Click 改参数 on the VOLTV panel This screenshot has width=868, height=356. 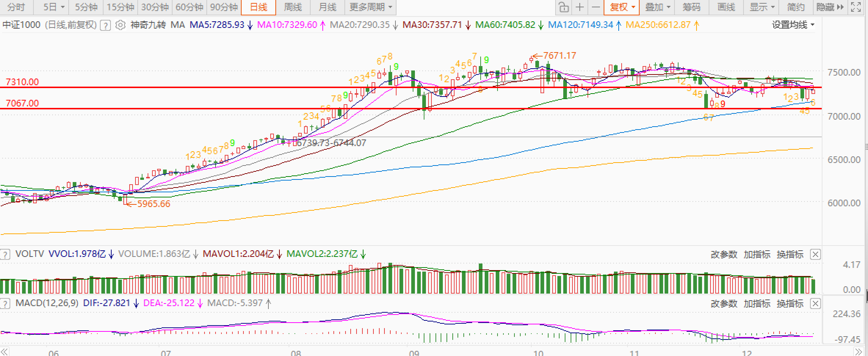(724, 254)
